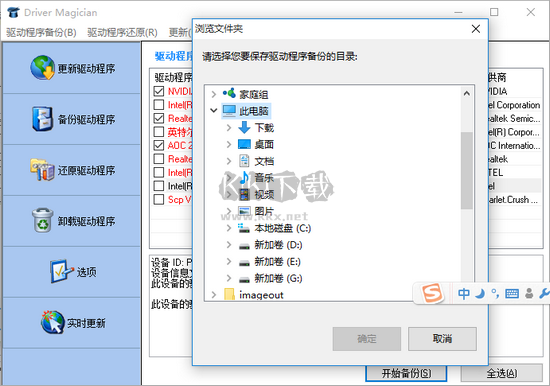Check the second Realtek driver checkbox

(159, 159)
